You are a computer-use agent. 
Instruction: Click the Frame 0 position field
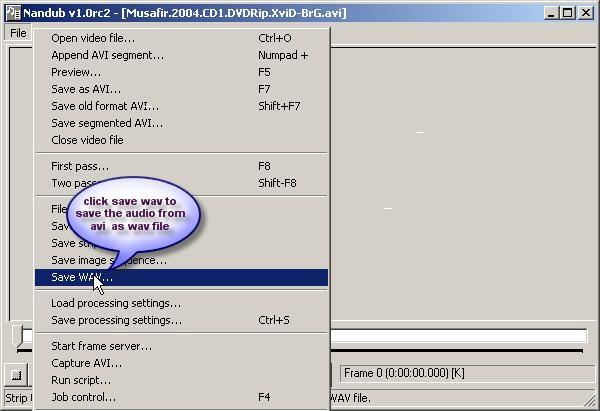[467, 373]
